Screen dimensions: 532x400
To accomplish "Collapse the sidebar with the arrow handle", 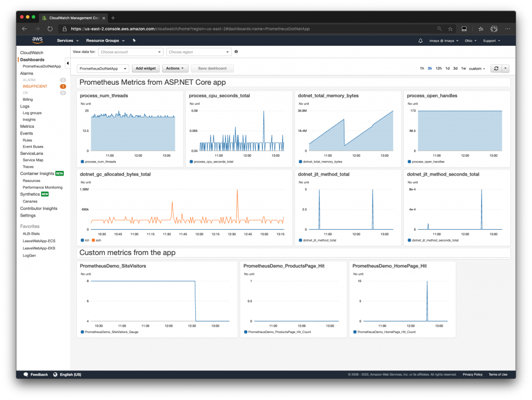I will coord(68,63).
